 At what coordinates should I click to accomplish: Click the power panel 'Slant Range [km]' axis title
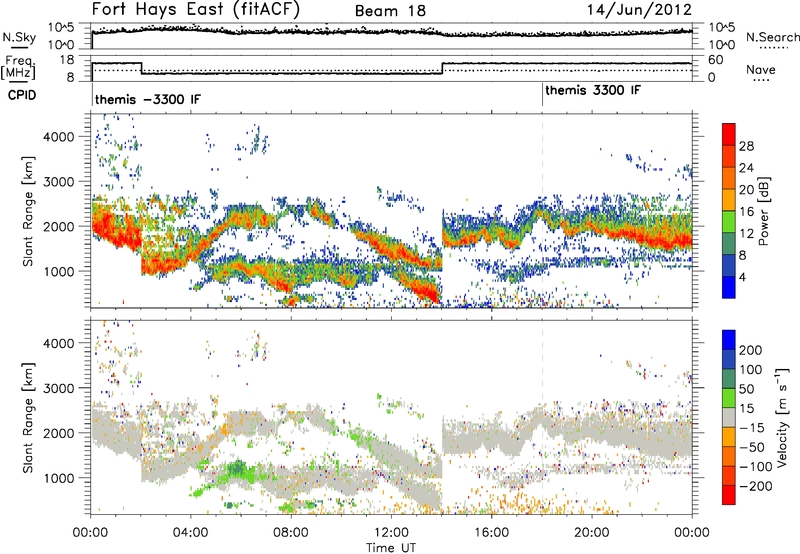[x=28, y=211]
